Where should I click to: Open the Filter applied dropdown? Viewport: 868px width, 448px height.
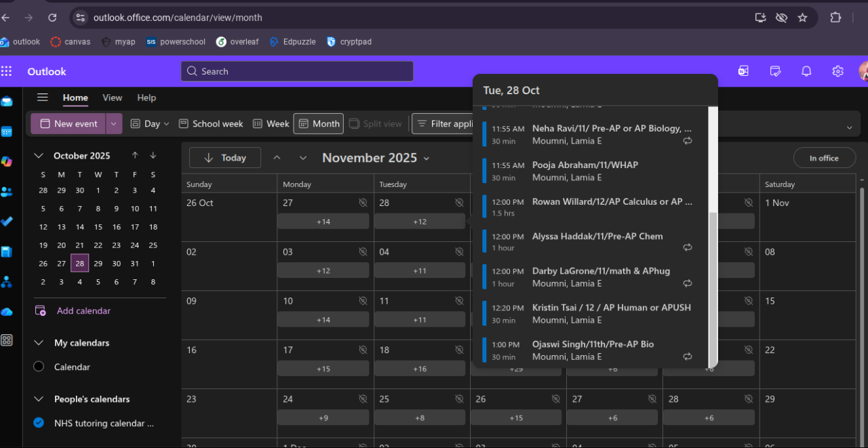point(444,124)
